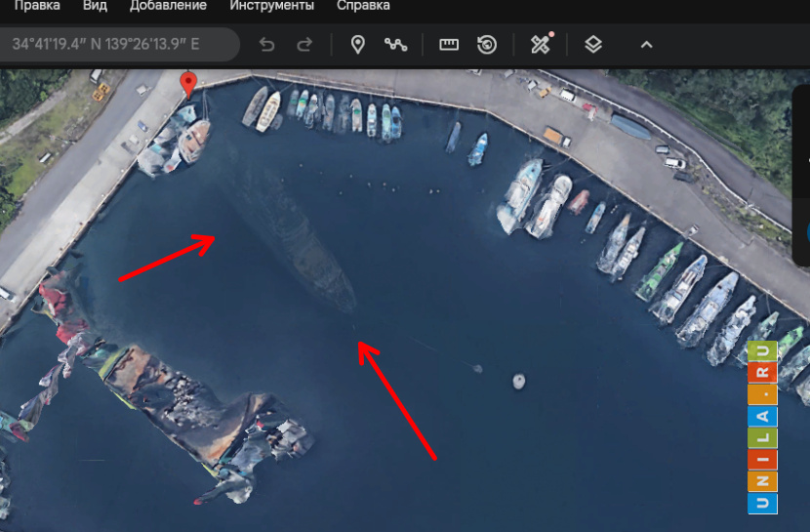Collapse the toolbar with the chevron arrow

click(646, 45)
